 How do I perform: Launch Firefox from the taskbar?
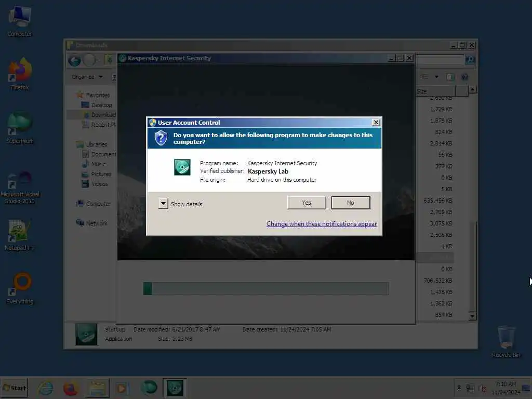tap(71, 388)
